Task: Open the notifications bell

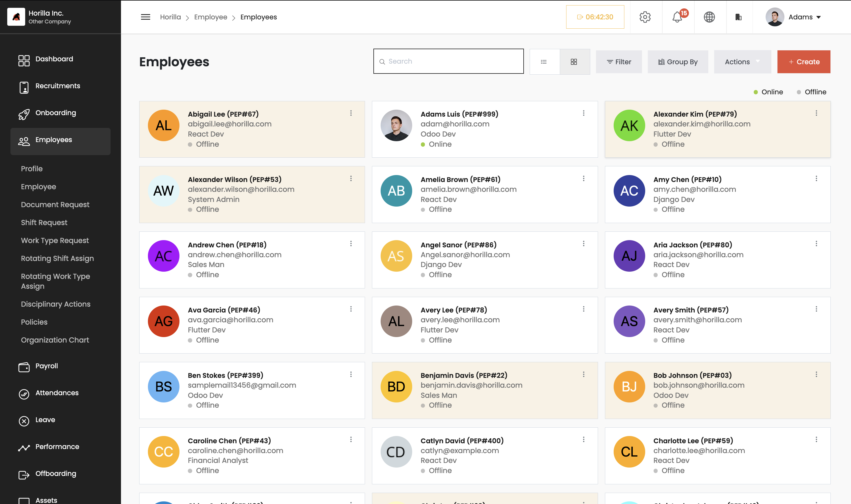Action: (678, 17)
